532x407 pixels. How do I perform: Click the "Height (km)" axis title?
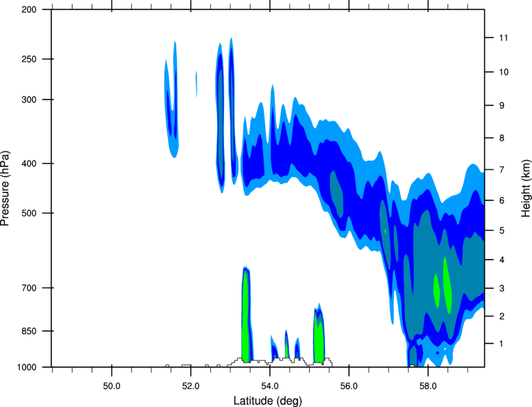[526, 188]
